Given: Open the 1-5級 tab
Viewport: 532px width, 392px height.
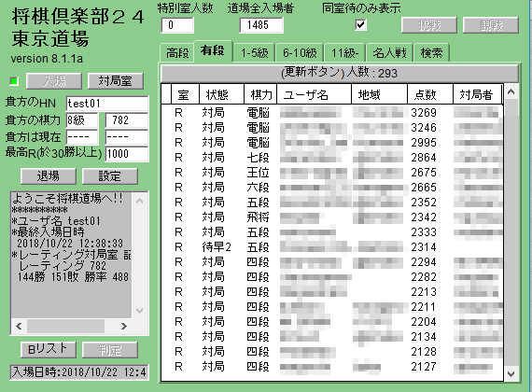Looking at the screenshot, I should [x=254, y=53].
